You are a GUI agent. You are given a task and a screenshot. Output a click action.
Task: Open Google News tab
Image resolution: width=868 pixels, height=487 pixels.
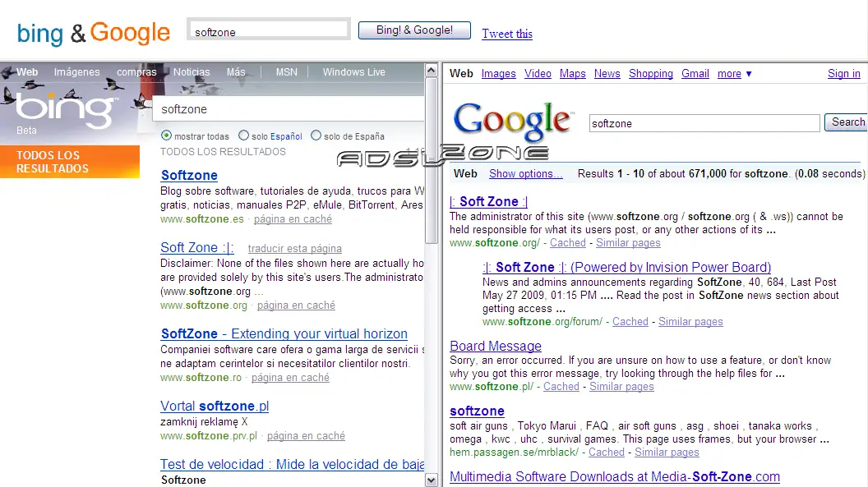click(x=607, y=74)
